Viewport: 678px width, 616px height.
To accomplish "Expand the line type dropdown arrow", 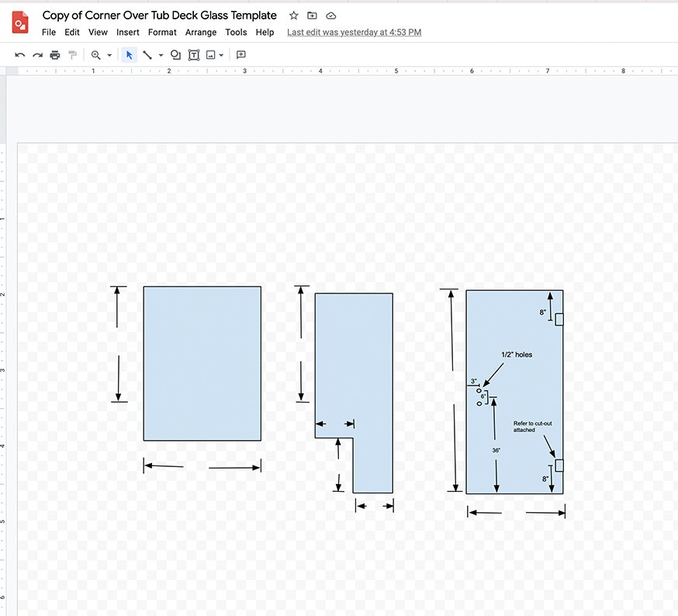I will point(161,55).
